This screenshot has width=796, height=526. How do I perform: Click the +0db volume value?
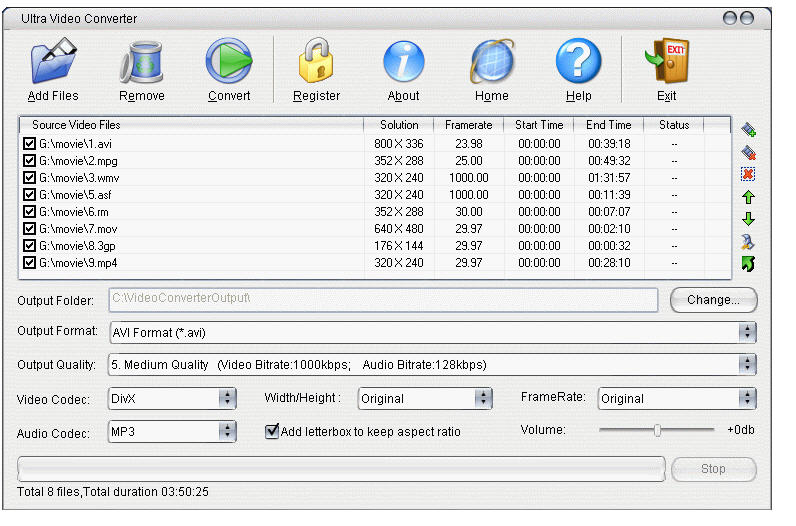click(x=741, y=430)
